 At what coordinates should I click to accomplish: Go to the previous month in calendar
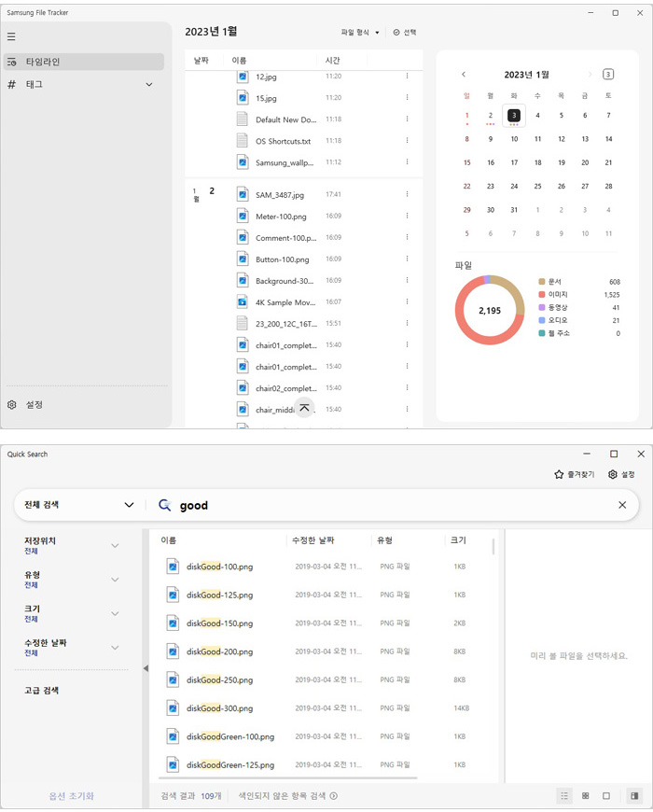tap(464, 75)
